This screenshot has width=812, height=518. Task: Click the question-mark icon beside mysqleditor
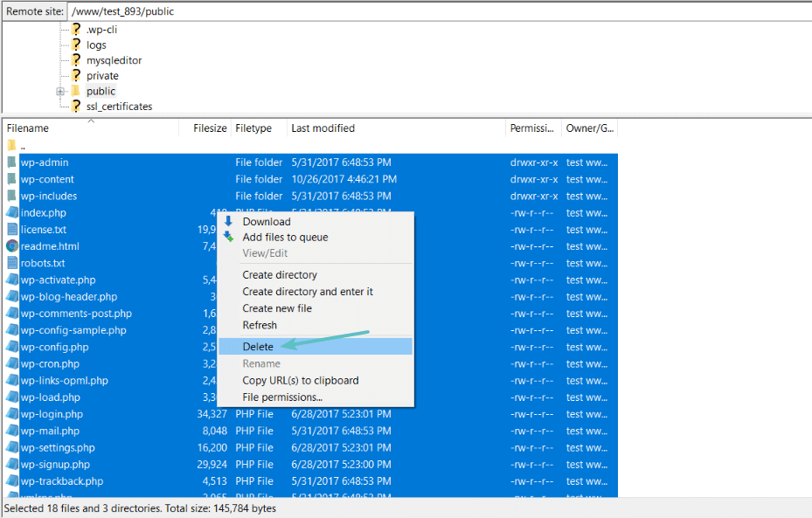point(75,60)
